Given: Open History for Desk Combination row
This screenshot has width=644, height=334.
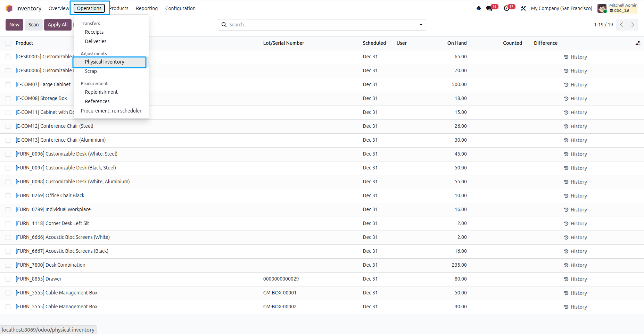Looking at the screenshot, I should (575, 265).
